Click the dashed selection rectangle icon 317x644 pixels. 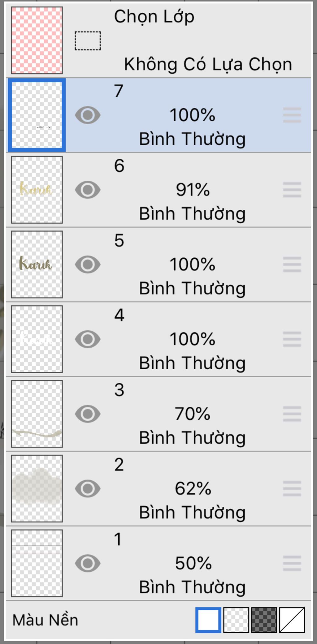[x=88, y=41]
